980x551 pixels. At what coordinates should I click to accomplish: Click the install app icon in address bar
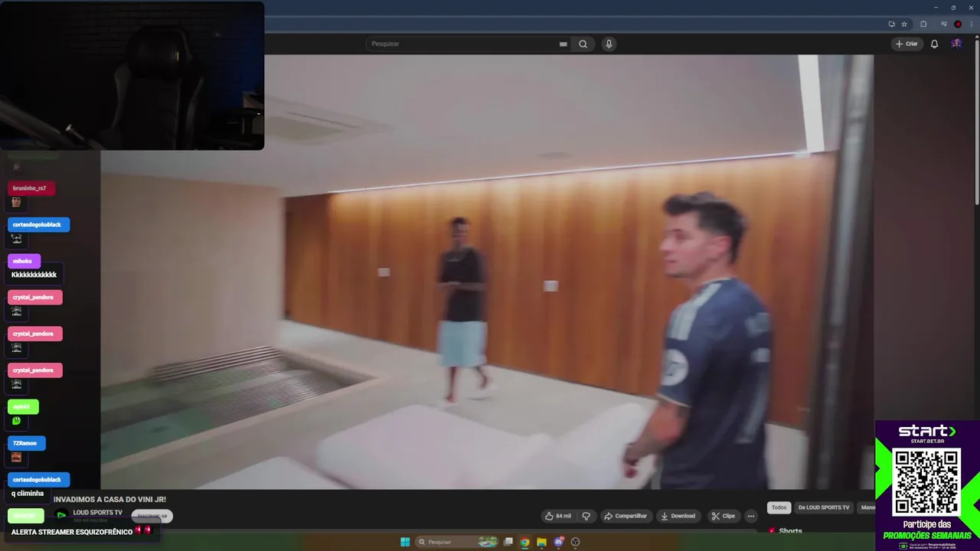[891, 24]
